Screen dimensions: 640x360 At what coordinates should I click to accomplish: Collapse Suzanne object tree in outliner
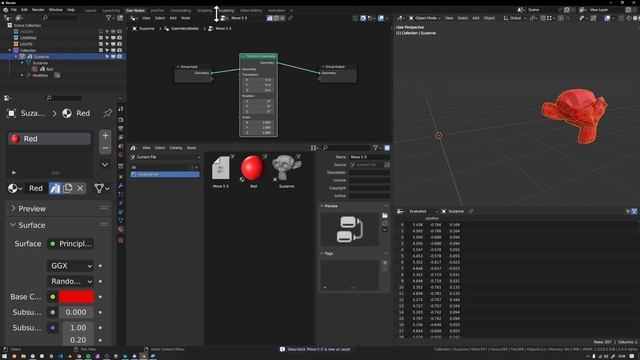[x=16, y=56]
